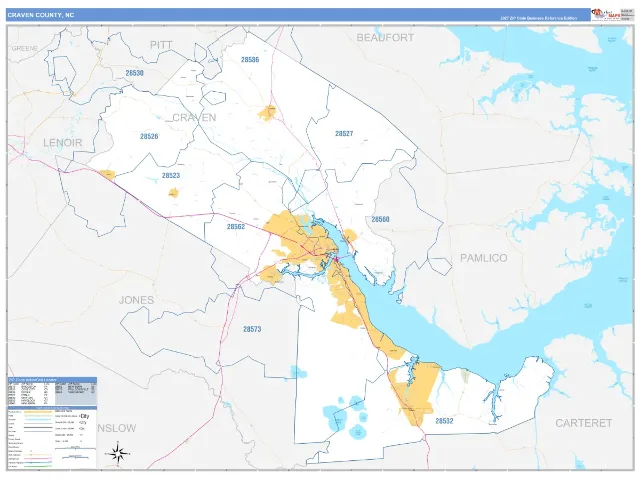The image size is (640, 480).
Task: Select ZIP code label 28562
Action: coord(236,227)
